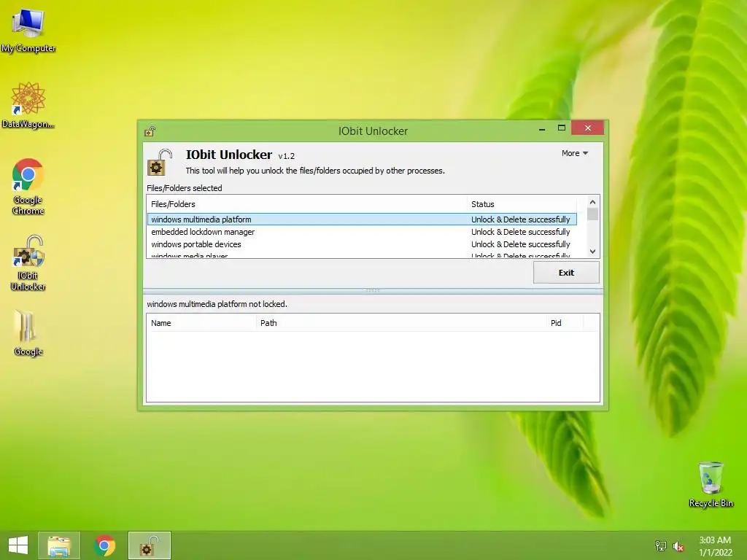Select the 'windows portable devices' row

tap(362, 244)
